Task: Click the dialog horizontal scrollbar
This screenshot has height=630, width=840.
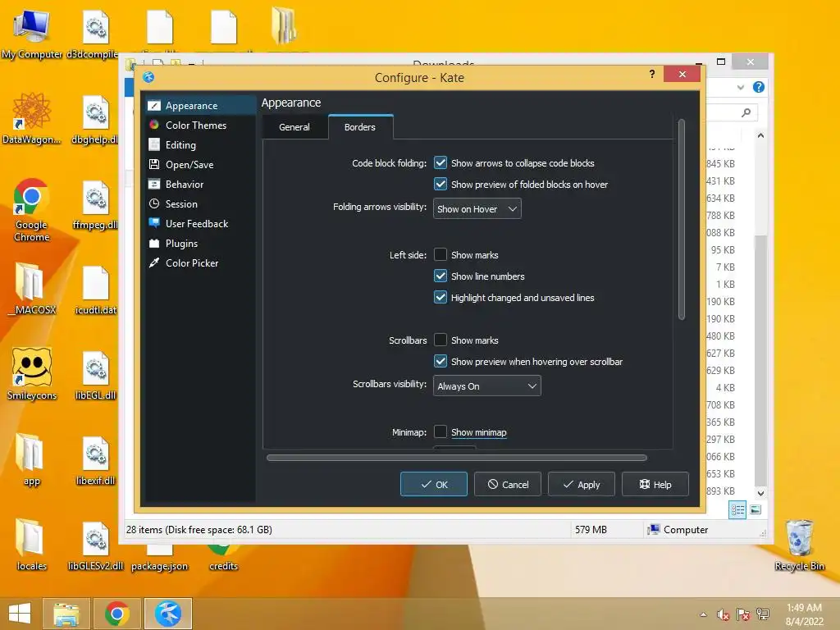Action: click(x=457, y=458)
